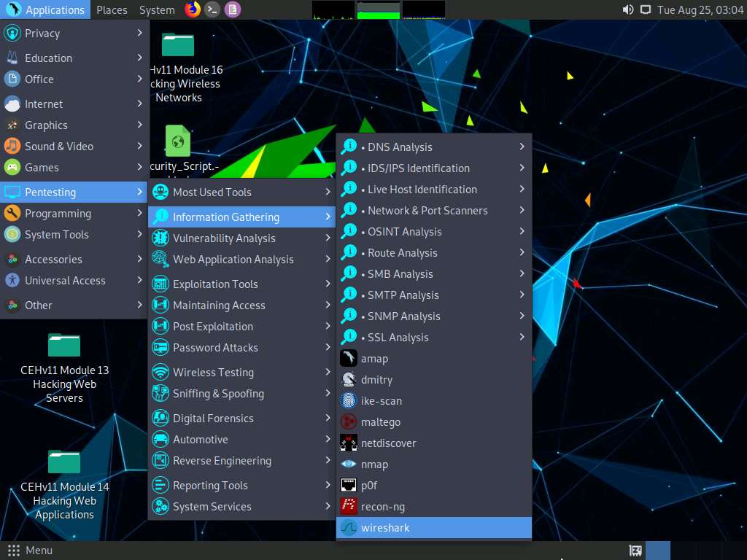Screen dimensions: 747x560
Task: Open the Places menu
Action: tap(112, 9)
